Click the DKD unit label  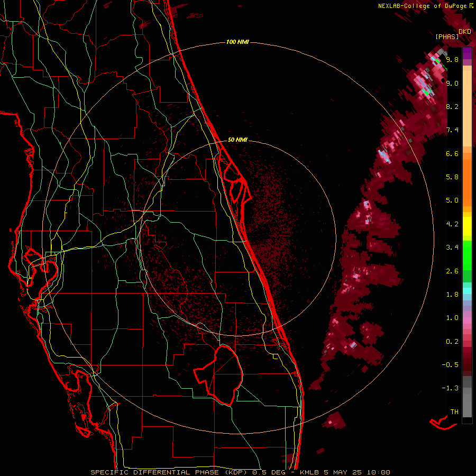(465, 32)
